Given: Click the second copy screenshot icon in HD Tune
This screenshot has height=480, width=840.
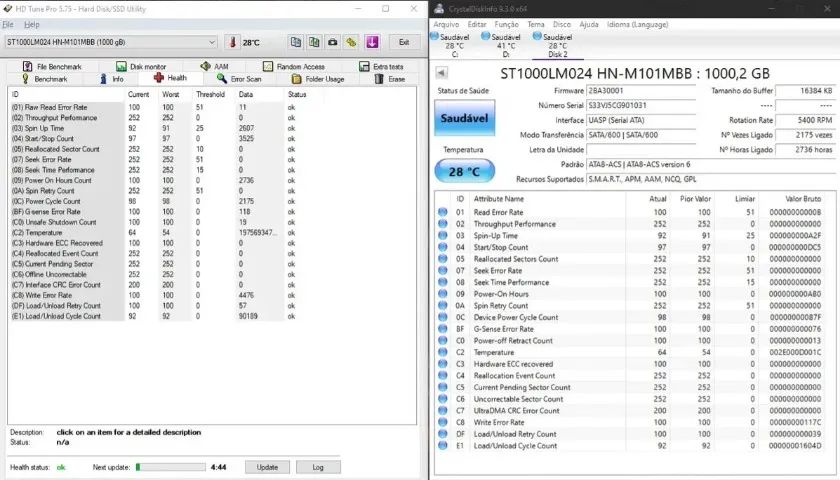Looking at the screenshot, I should 314,42.
